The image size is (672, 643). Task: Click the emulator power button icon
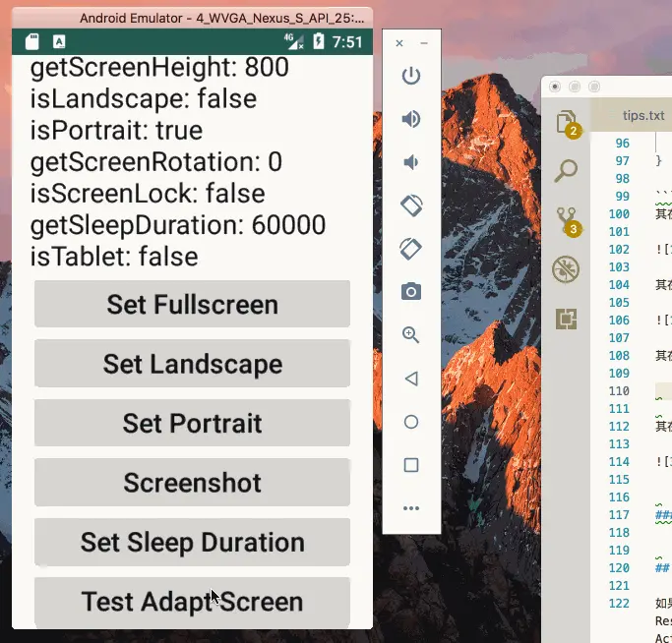(x=411, y=76)
